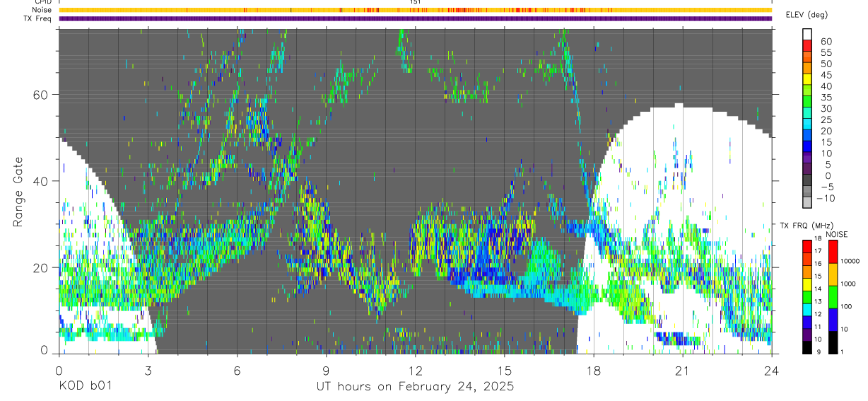Pick the cyan TX FRQ swatch between 12 and 13

pyautogui.click(x=807, y=308)
